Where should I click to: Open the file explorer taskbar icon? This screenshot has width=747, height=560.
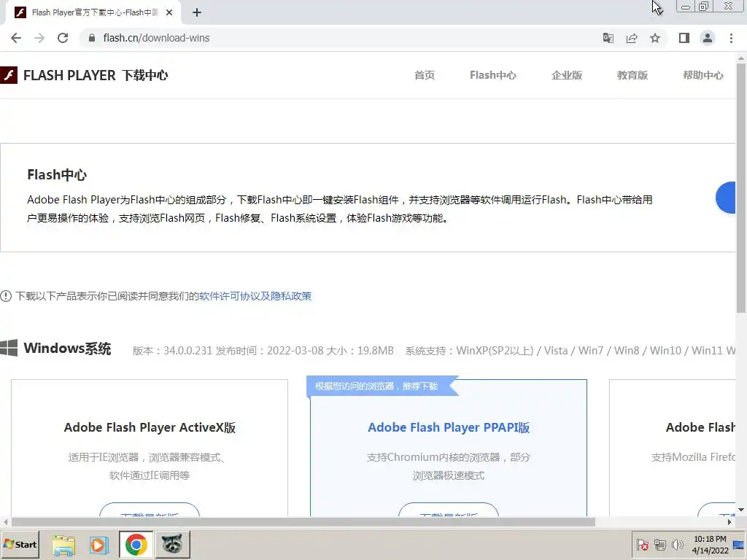click(64, 545)
